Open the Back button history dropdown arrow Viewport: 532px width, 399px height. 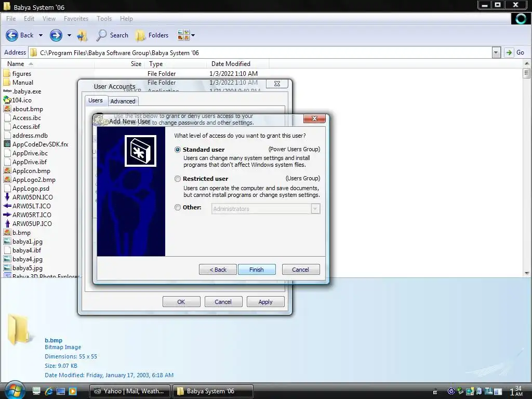click(x=41, y=35)
